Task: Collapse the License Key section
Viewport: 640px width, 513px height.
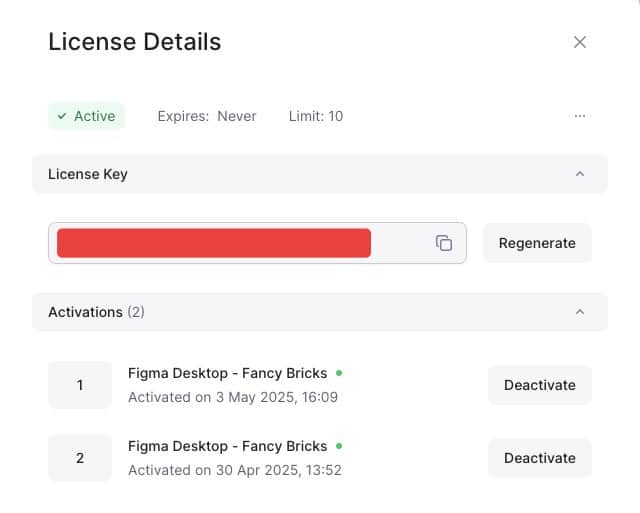Action: 580,174
